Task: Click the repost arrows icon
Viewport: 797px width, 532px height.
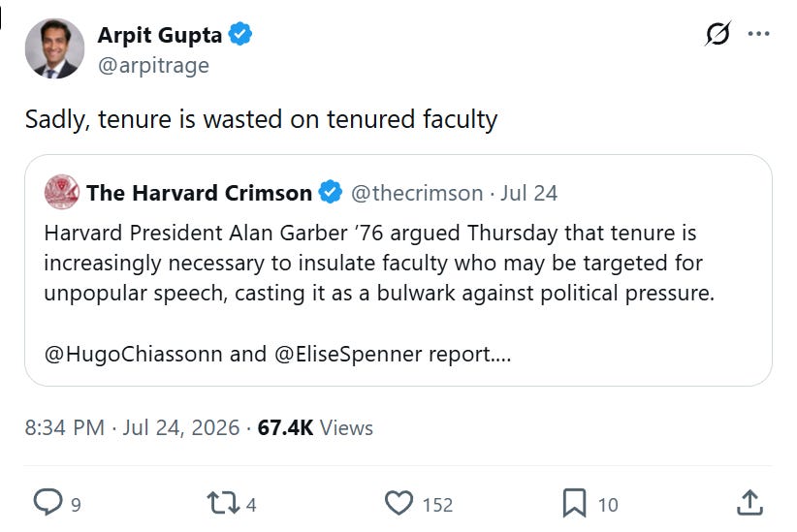Action: [x=223, y=503]
